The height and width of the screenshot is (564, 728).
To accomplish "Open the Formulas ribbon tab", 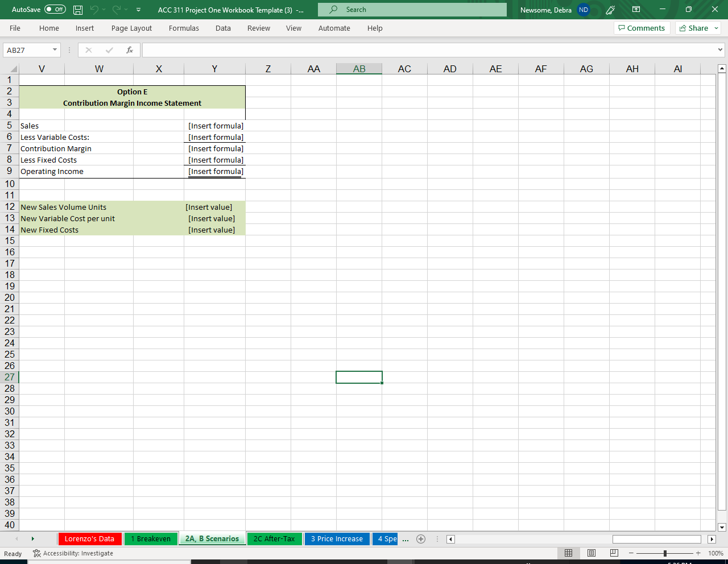I will point(184,28).
